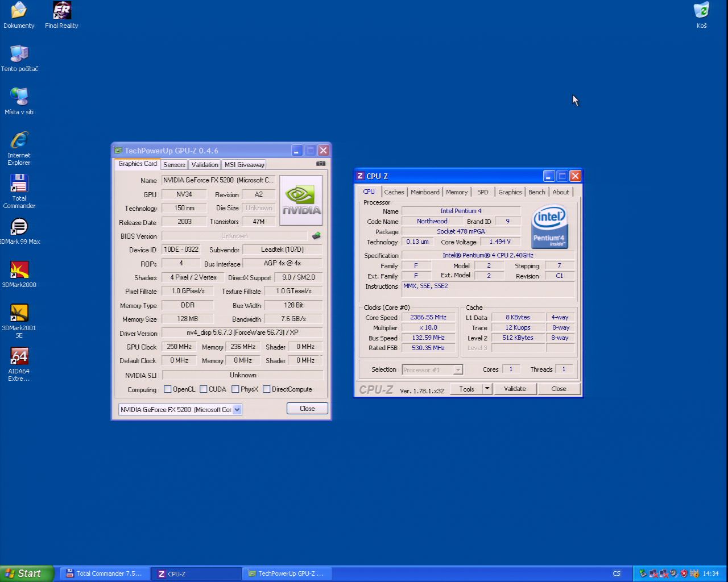Toggle the PhysX checkbox in GPU-Z
Image resolution: width=728 pixels, height=582 pixels.
[235, 389]
